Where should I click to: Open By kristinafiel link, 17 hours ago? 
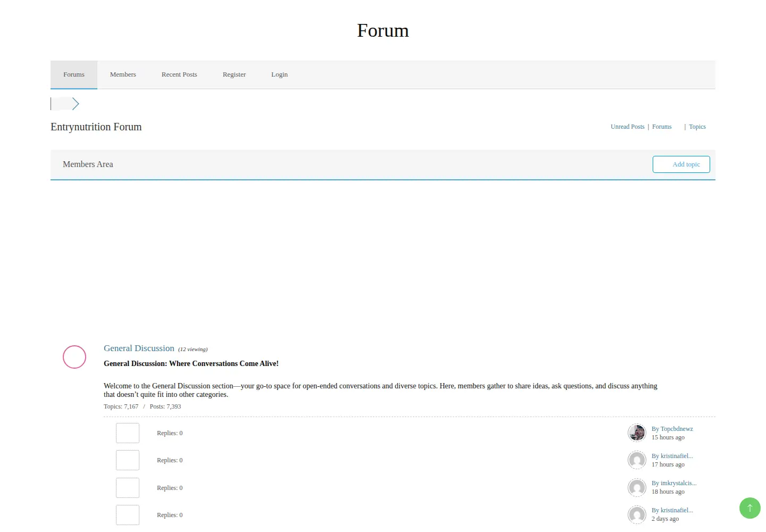(x=672, y=456)
